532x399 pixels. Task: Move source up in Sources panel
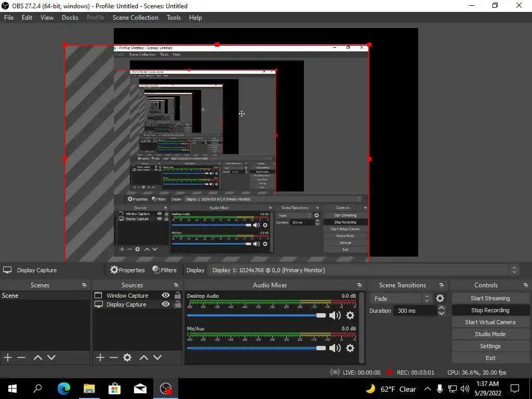(x=143, y=357)
